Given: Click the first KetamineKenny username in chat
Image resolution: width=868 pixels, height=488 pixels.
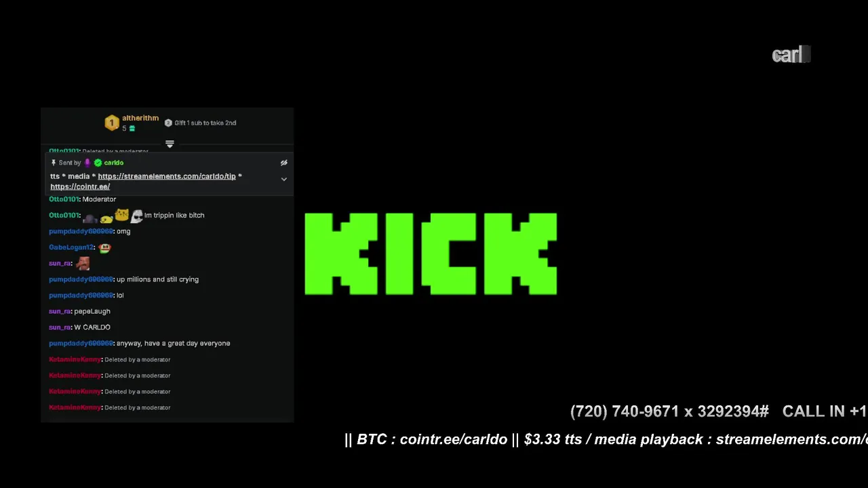Looking at the screenshot, I should coord(75,359).
